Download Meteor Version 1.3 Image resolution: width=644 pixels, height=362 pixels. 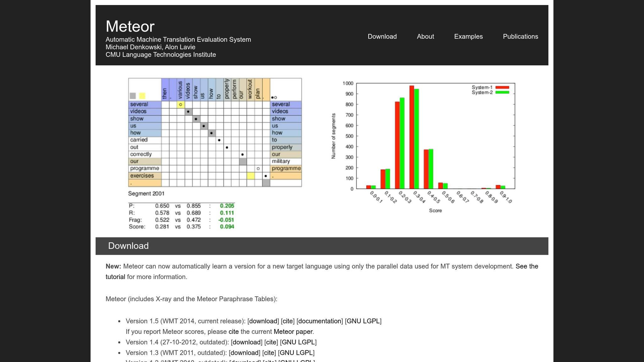[x=244, y=353]
